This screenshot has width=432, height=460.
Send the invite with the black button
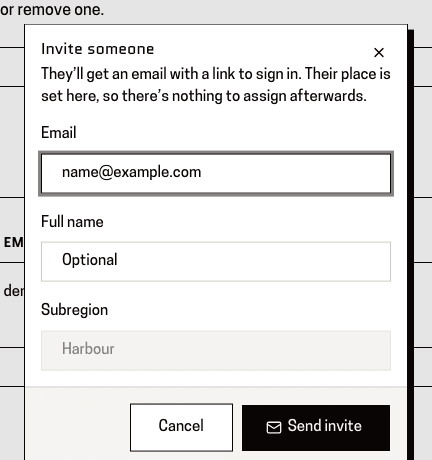[x=316, y=428]
